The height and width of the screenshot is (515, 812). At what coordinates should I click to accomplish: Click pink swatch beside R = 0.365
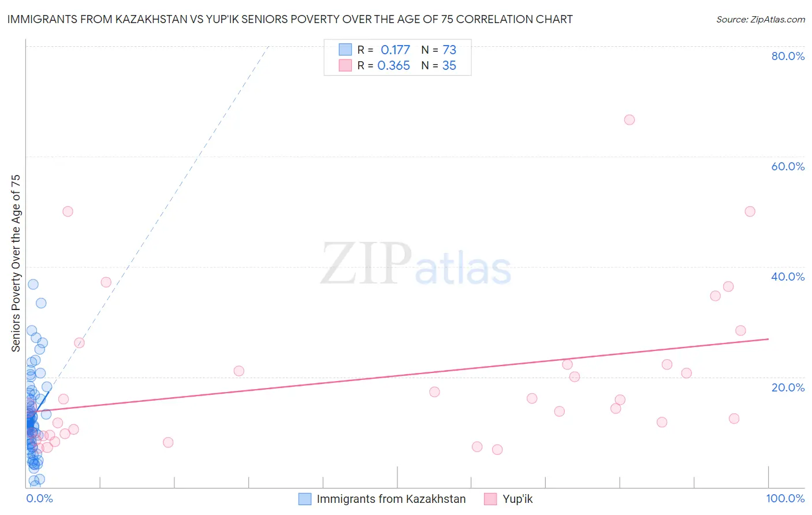[345, 65]
